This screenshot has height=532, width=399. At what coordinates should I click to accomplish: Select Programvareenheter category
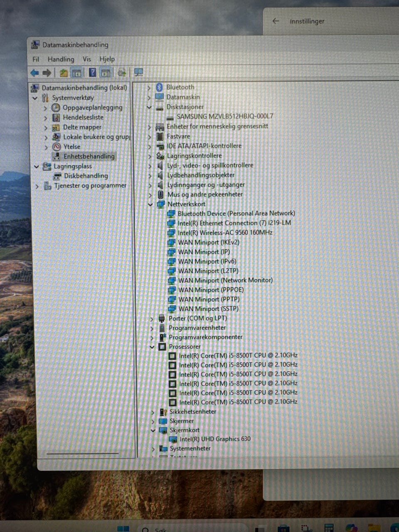click(x=197, y=328)
